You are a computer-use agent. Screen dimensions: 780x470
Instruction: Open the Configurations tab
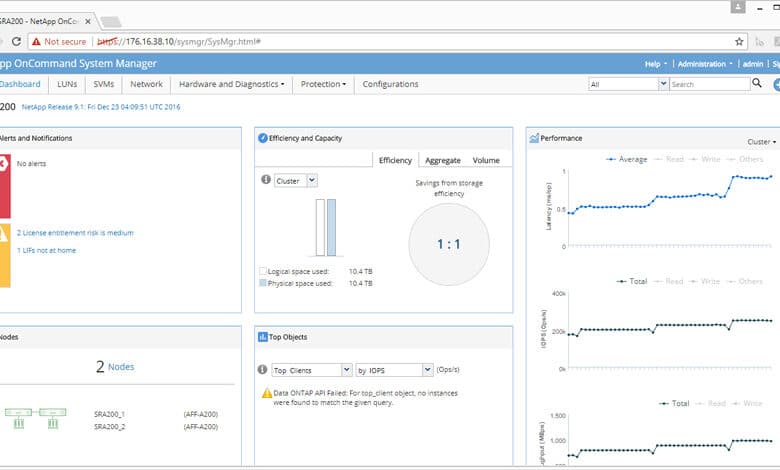point(390,84)
